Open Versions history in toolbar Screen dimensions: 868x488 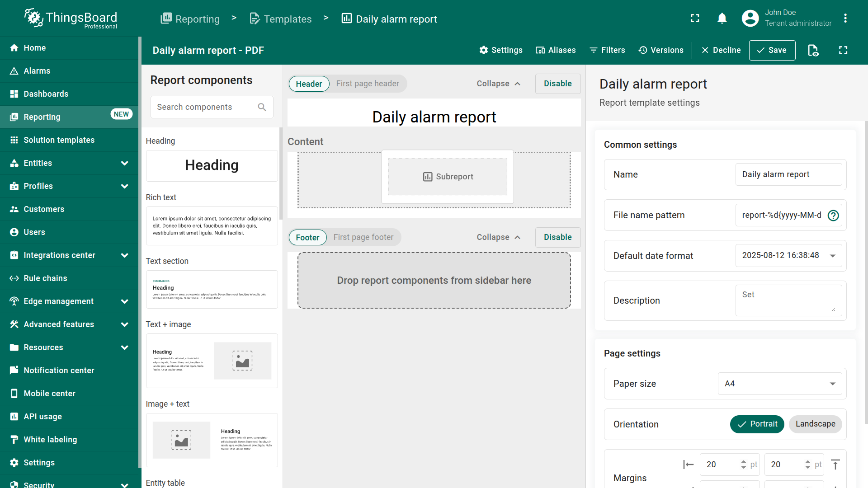tap(661, 50)
